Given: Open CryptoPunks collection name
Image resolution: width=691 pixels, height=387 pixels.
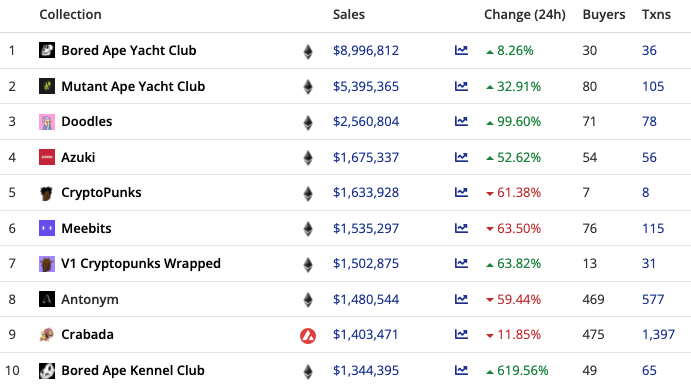Looking at the screenshot, I should tap(101, 193).
